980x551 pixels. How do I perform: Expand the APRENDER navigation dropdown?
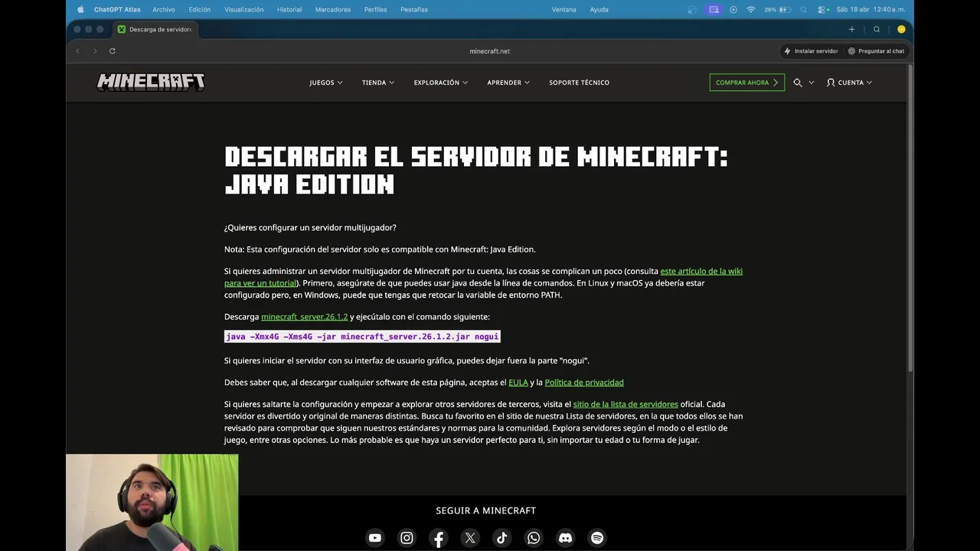[508, 83]
